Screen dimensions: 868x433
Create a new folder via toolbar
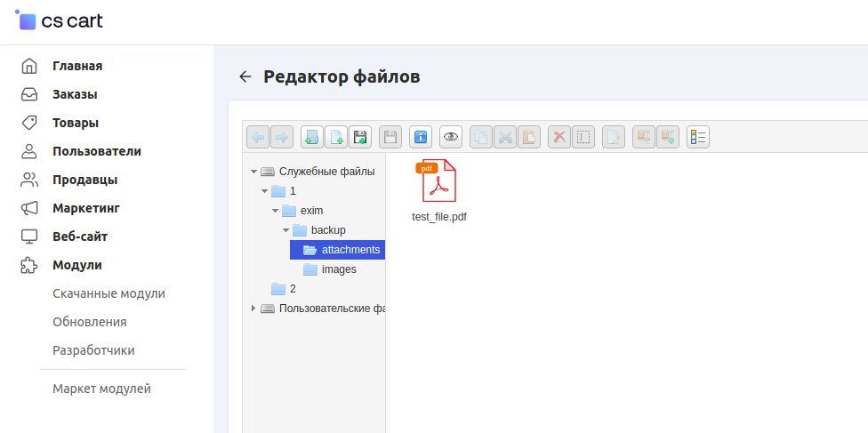click(312, 137)
